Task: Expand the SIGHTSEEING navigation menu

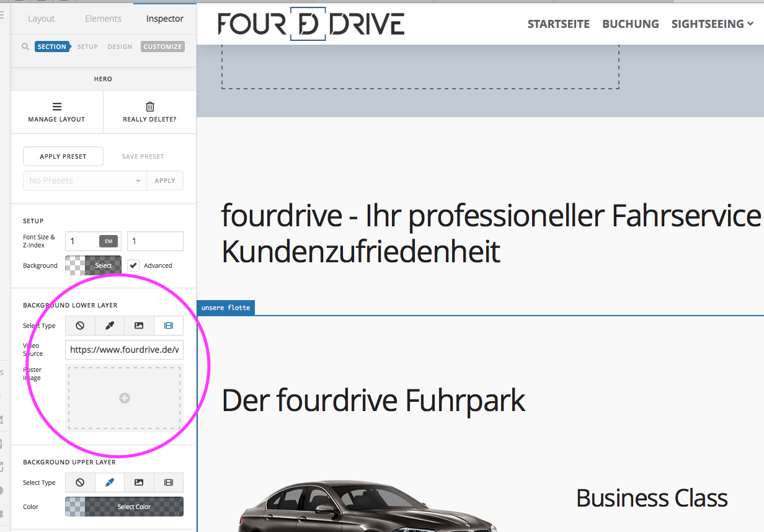Action: coord(712,24)
